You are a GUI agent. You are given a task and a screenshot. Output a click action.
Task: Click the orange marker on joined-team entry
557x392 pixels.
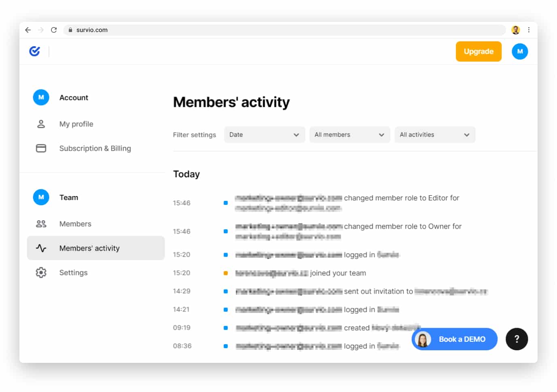226,273
